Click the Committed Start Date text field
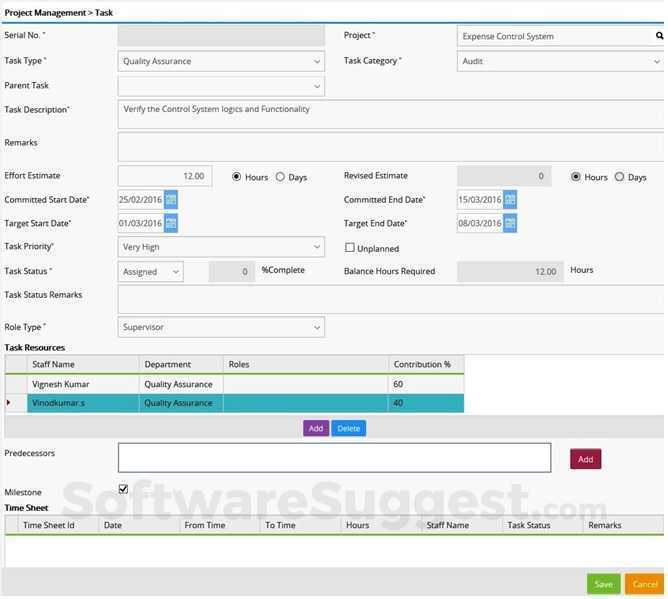668x599 pixels. click(141, 199)
